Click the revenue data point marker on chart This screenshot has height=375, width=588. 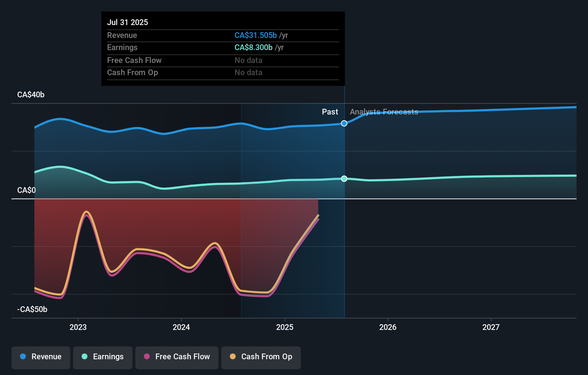(344, 123)
